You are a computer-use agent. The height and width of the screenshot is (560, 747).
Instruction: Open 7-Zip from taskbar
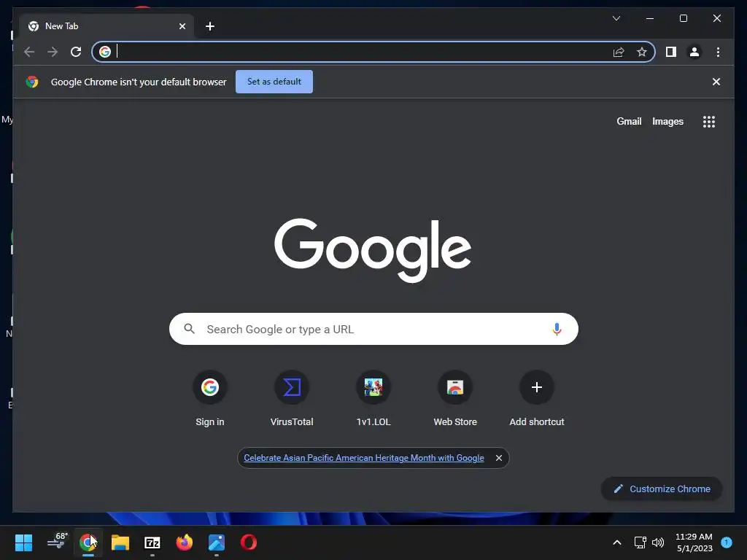pos(152,542)
